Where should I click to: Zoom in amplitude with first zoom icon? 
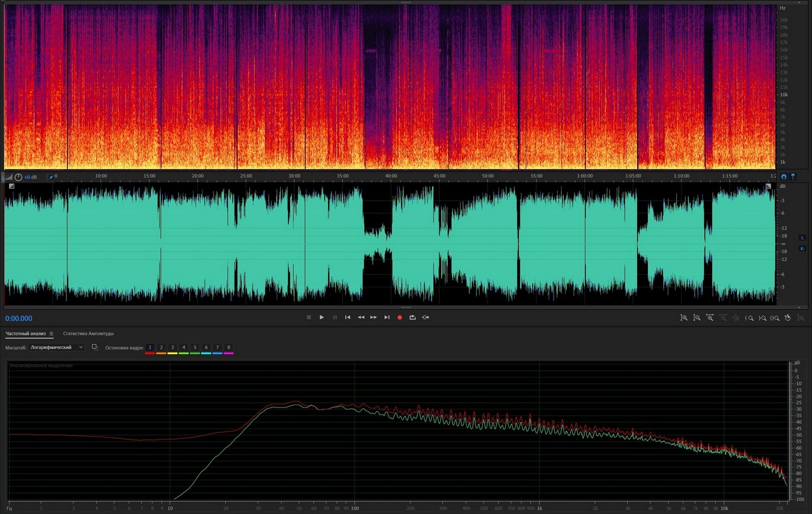tap(684, 317)
